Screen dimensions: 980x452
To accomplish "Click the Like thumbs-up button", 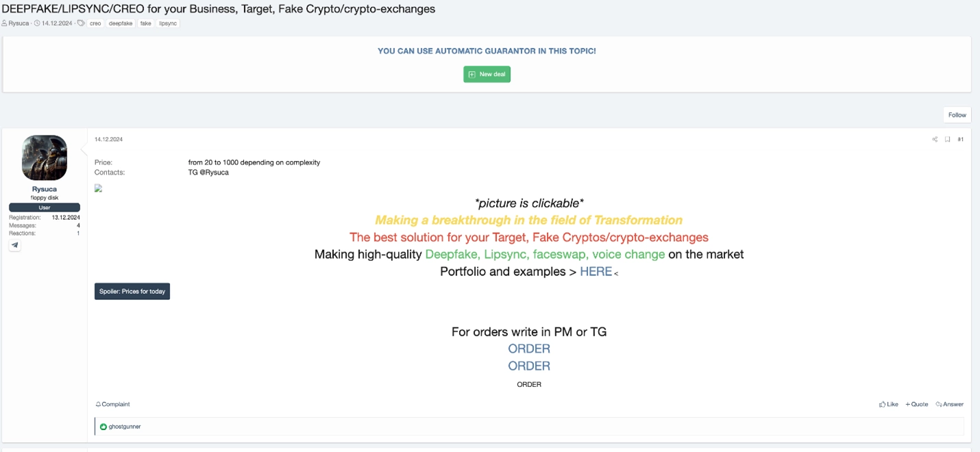I will coord(888,404).
